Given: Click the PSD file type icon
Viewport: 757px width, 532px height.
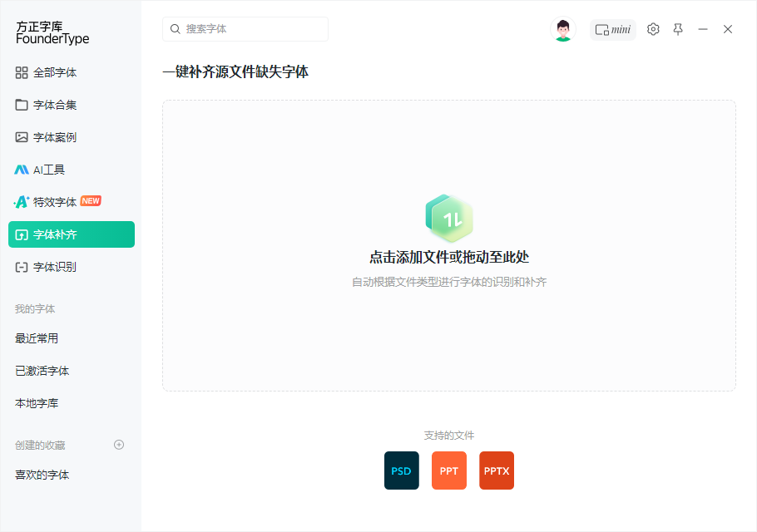Looking at the screenshot, I should tap(402, 470).
